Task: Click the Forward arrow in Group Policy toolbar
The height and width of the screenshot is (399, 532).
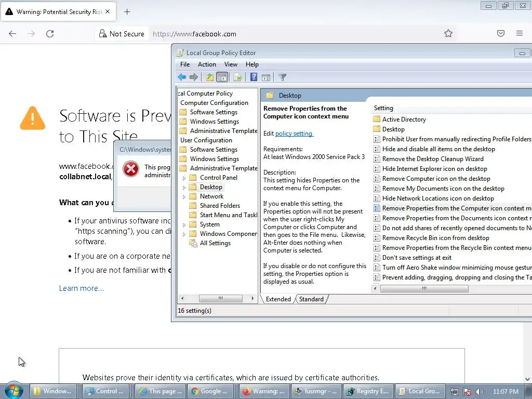Action: [x=194, y=77]
